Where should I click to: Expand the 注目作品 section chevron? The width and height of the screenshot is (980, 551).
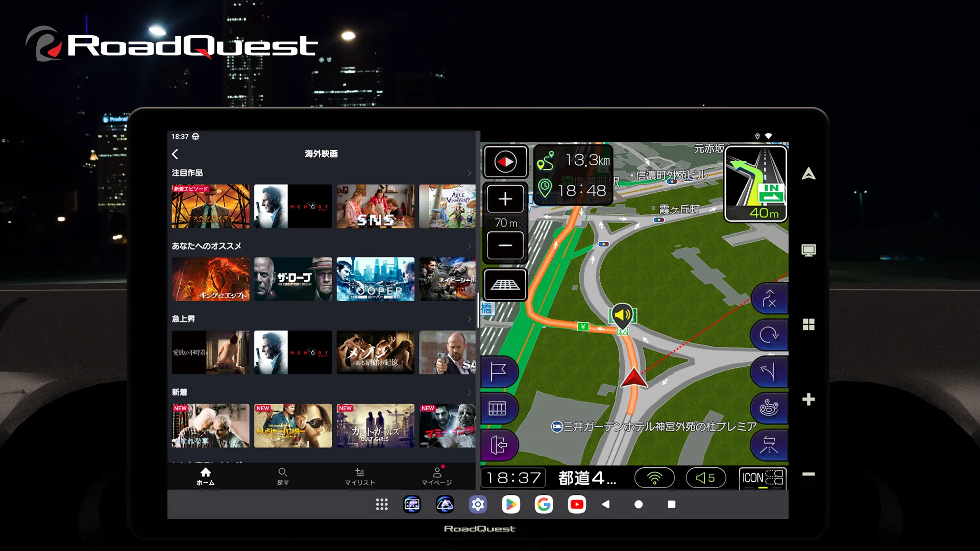pyautogui.click(x=469, y=173)
